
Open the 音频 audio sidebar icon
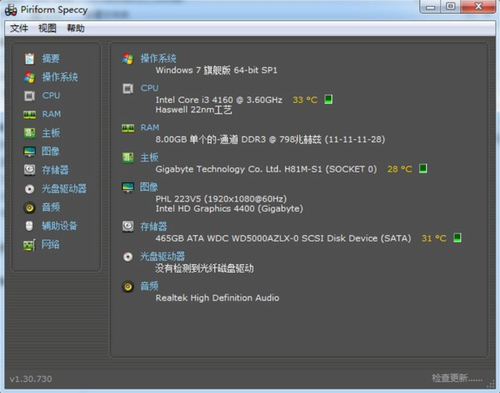[x=29, y=208]
